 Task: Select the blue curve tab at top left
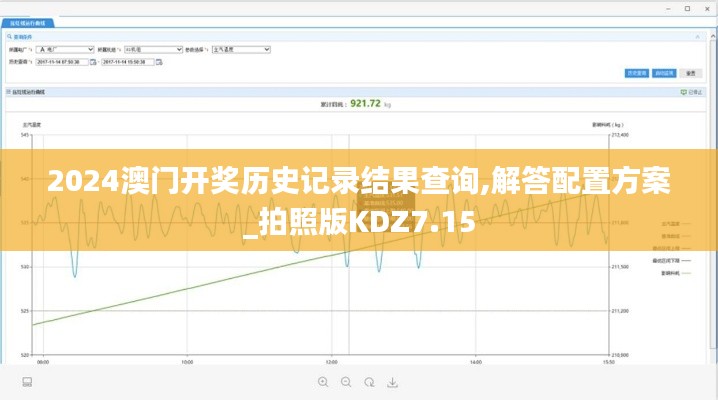pos(27,23)
